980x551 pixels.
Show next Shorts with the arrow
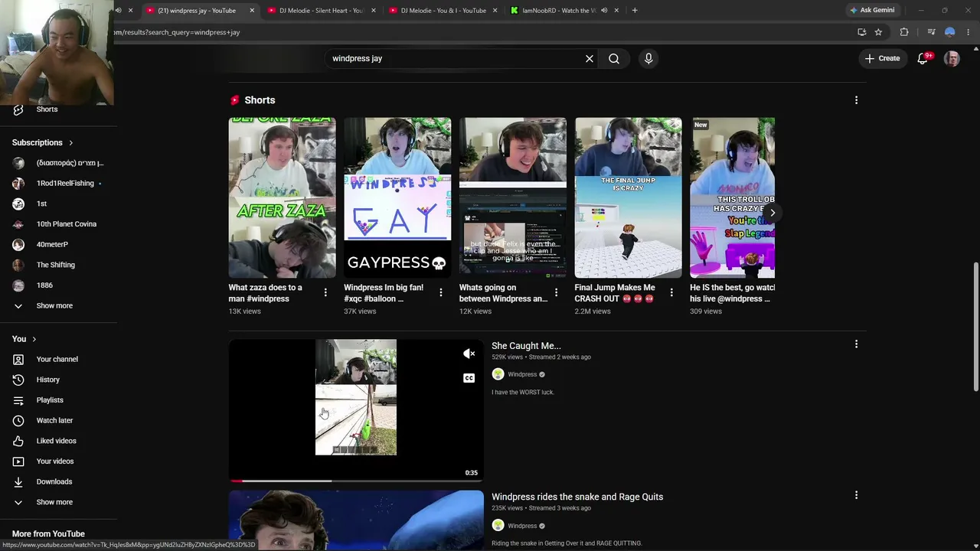(x=773, y=213)
